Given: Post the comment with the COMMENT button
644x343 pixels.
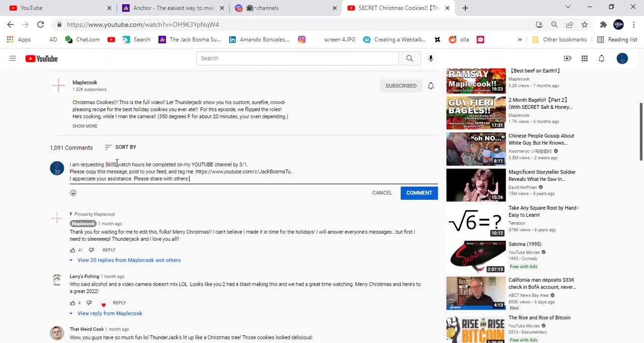Looking at the screenshot, I should [419, 193].
